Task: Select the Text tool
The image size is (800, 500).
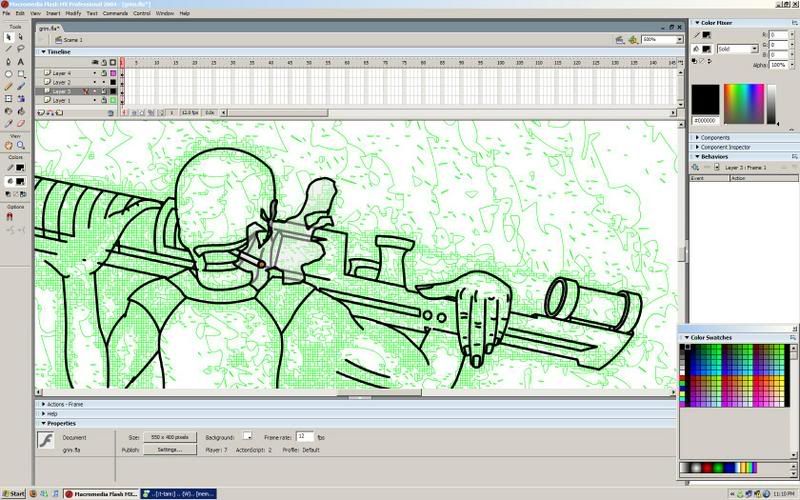Action: tap(21, 62)
